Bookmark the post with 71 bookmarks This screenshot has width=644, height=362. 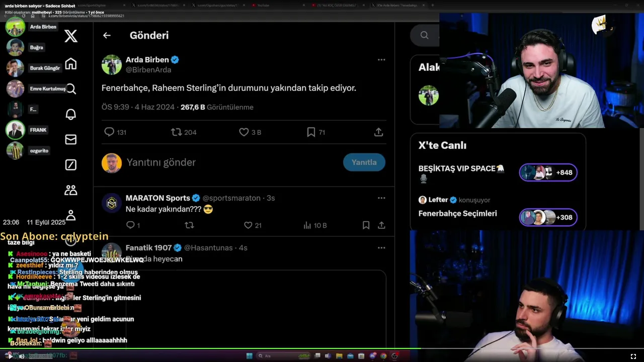pyautogui.click(x=316, y=132)
